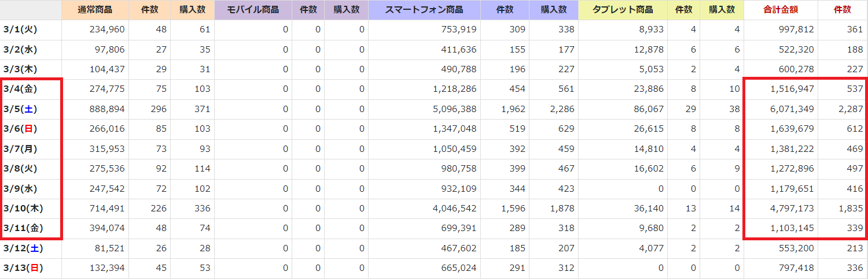Click the タブレット商品 column header

point(623,10)
